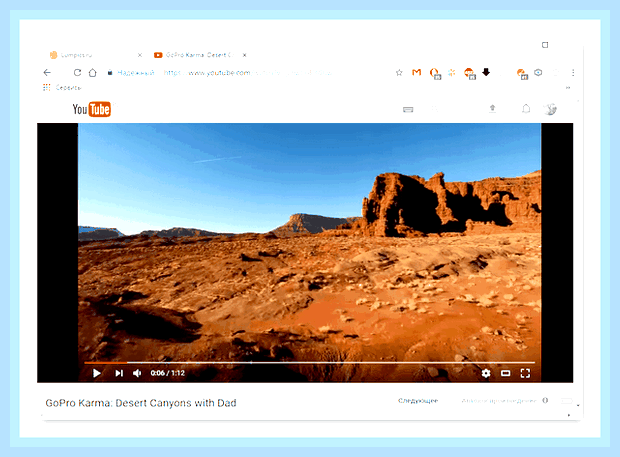Open the Gmail extension icon
Image resolution: width=620 pixels, height=457 pixels.
416,72
